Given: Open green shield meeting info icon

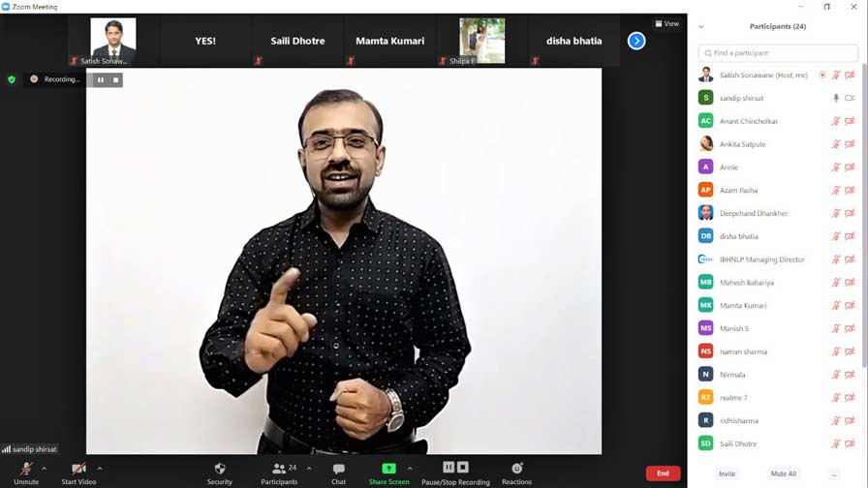Looking at the screenshot, I should click(x=12, y=79).
